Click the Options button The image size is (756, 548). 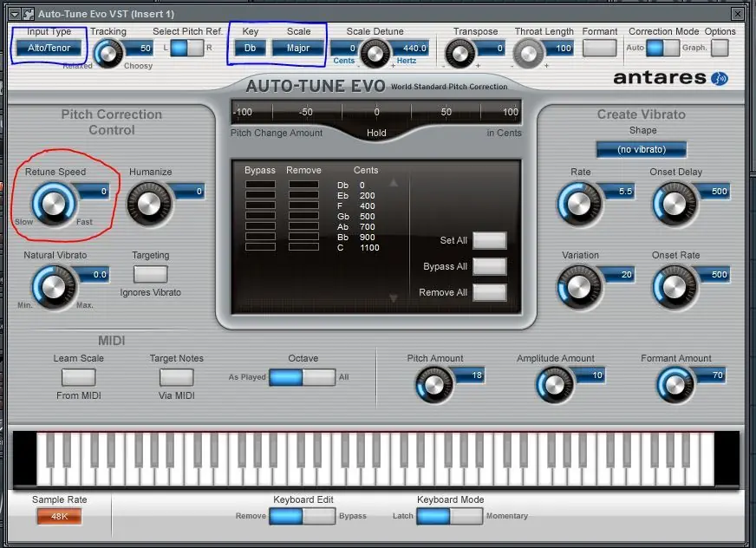coord(720,48)
